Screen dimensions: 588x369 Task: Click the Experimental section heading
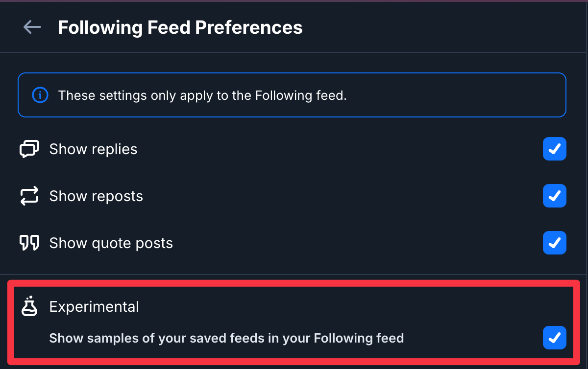94,307
